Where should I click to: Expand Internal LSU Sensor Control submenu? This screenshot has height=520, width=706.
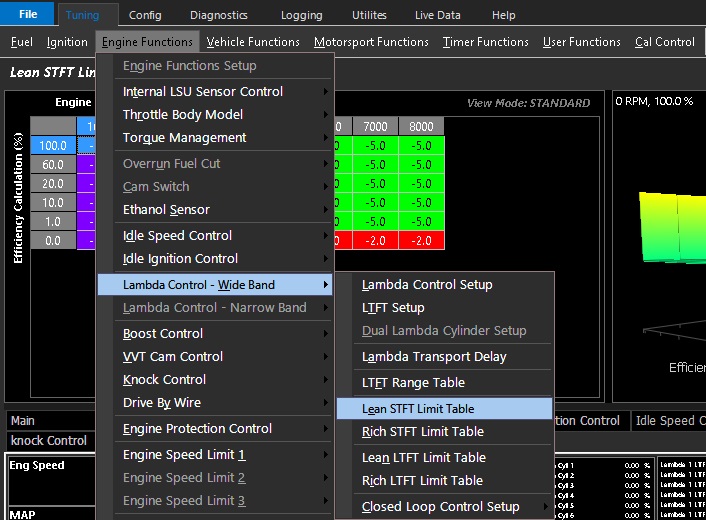point(203,92)
